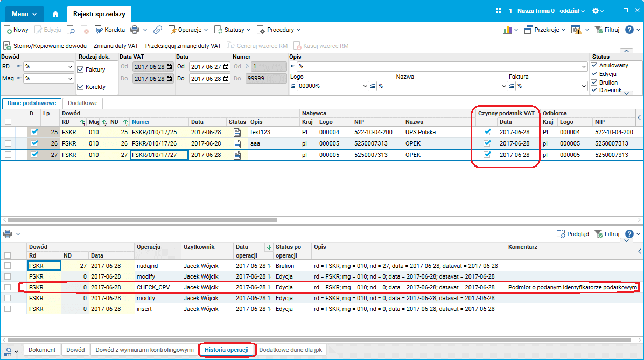Click the Nazwa filter input field
The height and width of the screenshot is (360, 644).
(x=442, y=86)
